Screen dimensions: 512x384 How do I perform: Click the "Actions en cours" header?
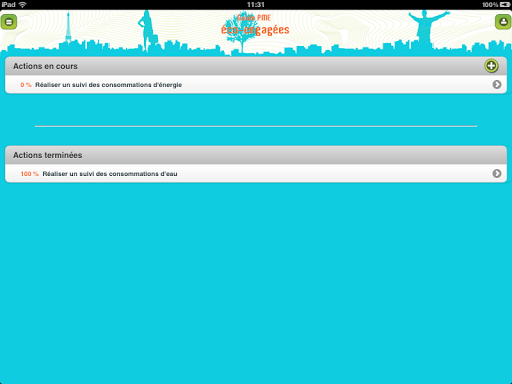(45, 66)
